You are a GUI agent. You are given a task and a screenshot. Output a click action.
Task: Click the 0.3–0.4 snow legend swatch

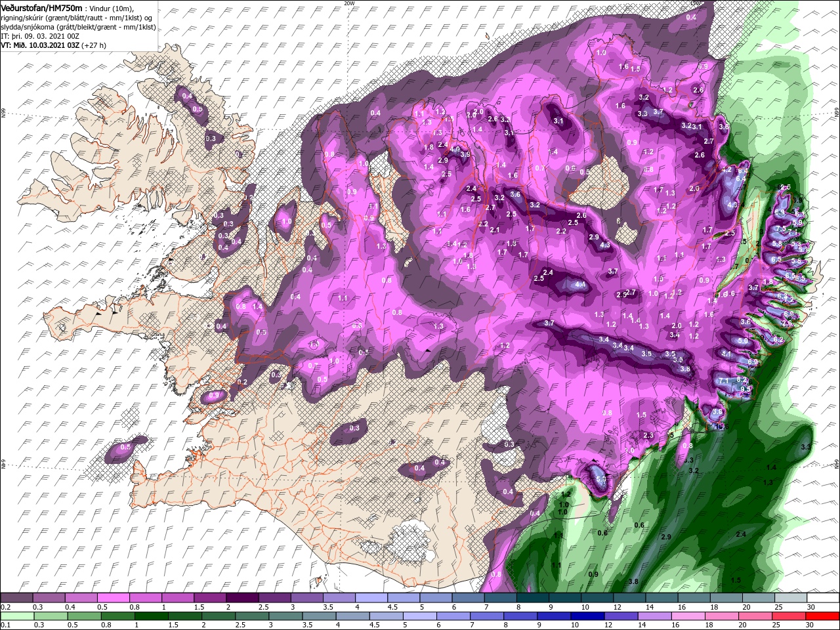[x=49, y=598]
